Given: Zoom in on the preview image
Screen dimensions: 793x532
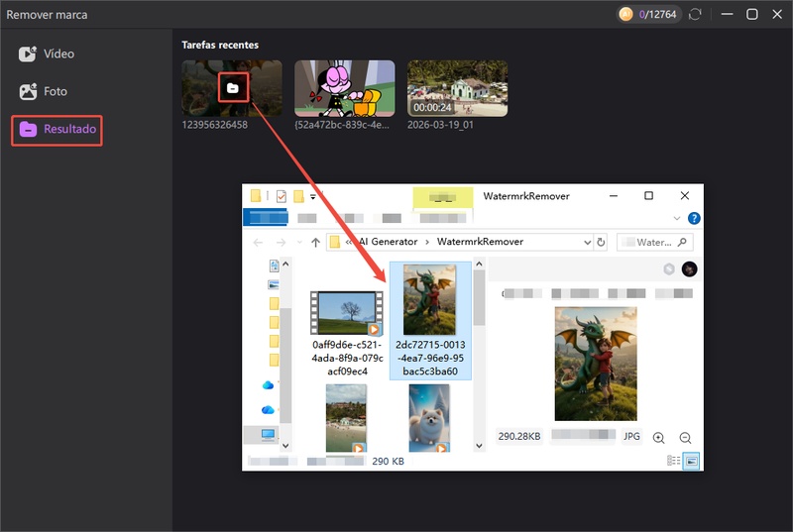Looking at the screenshot, I should (x=659, y=437).
